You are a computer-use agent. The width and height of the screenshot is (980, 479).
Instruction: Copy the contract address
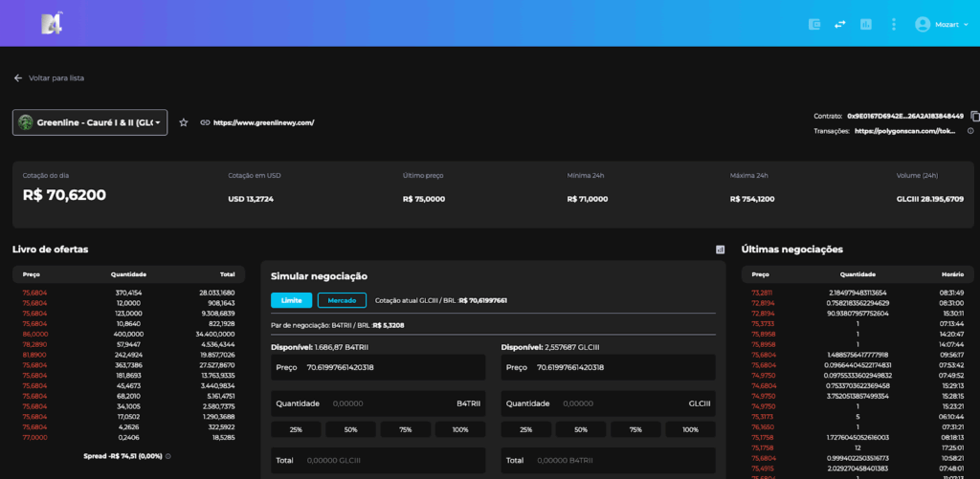974,116
